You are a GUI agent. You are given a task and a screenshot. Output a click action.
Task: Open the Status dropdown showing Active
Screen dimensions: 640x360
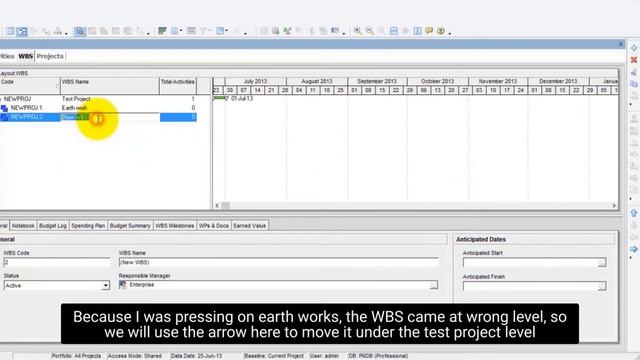pos(105,285)
